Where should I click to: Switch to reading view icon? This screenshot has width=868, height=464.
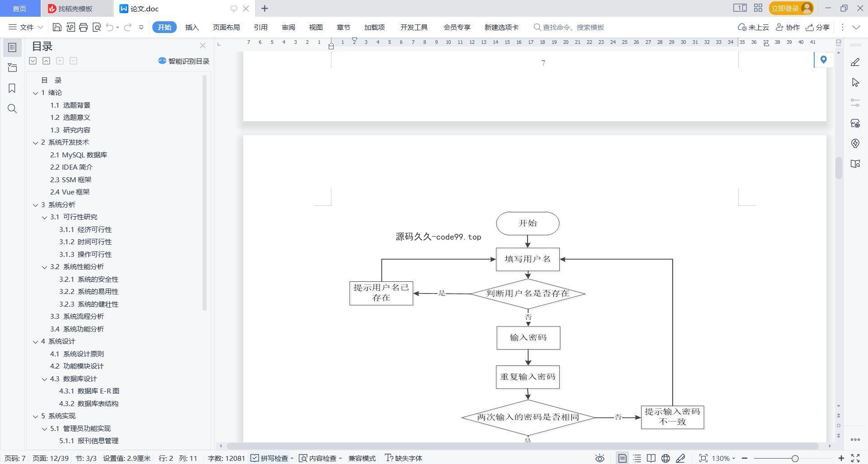coord(651,458)
